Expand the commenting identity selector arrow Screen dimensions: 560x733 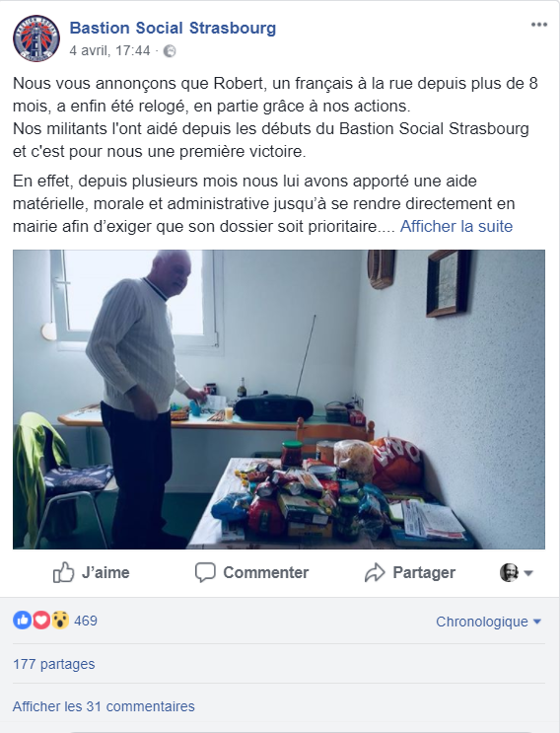528,573
